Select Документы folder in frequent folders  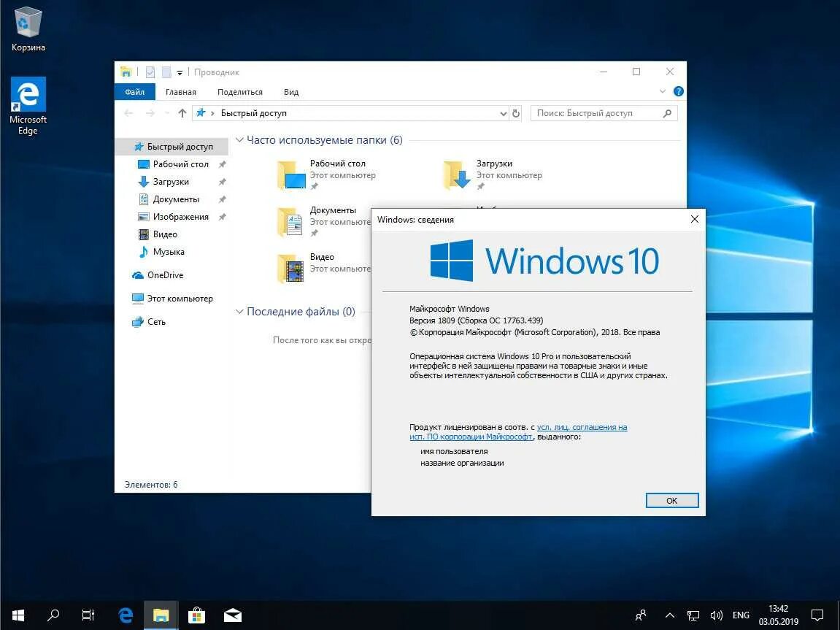coord(323,221)
